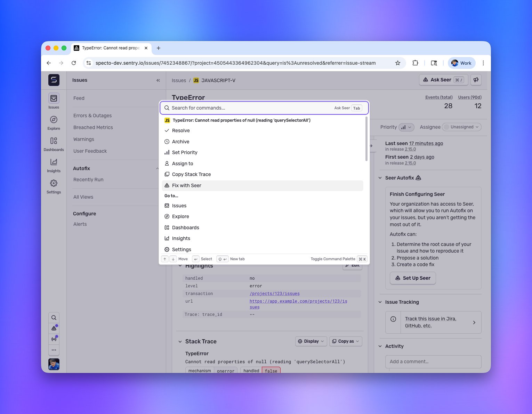Screen dimensions: 532x414
Task: Open Settings gear in sidebar
Action: (54, 186)
